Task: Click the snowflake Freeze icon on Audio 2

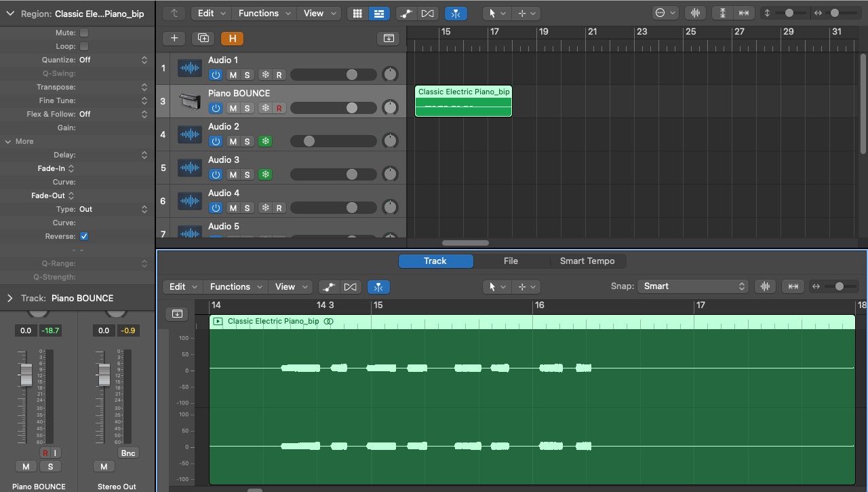Action: pos(265,140)
